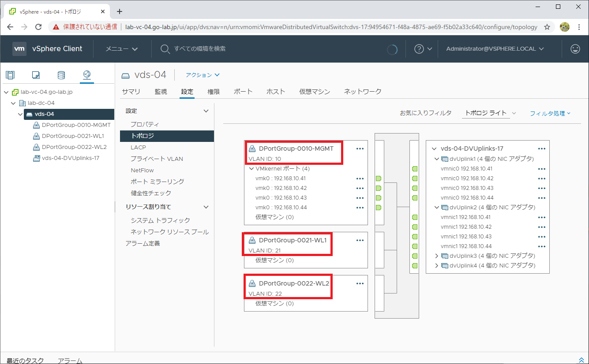
Task: Collapse VMkernel ポート (4) list
Action: coord(251,168)
